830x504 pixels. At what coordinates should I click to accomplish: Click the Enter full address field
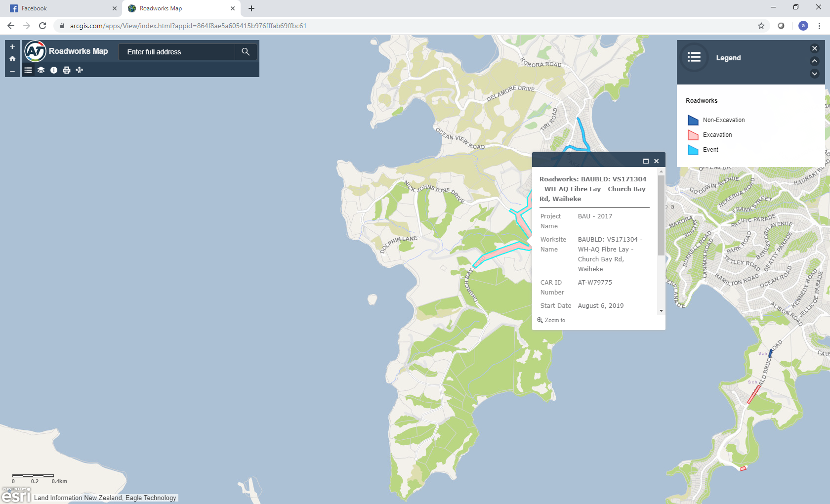(176, 52)
